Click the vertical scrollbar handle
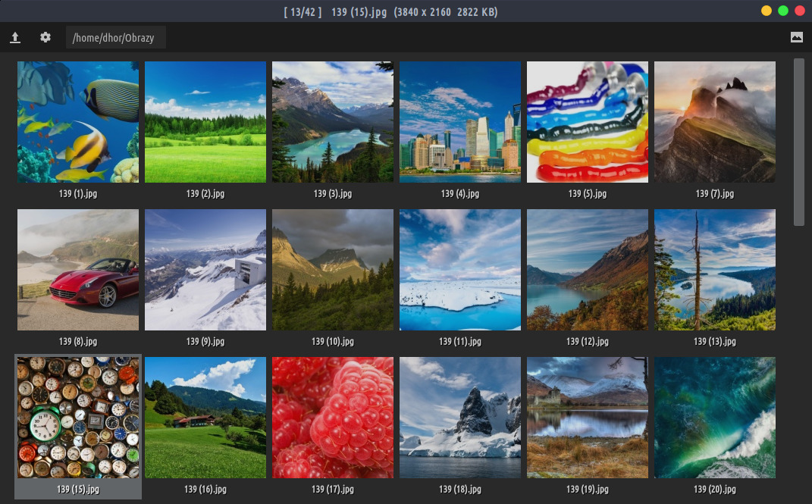Image resolution: width=812 pixels, height=504 pixels. tap(798, 142)
